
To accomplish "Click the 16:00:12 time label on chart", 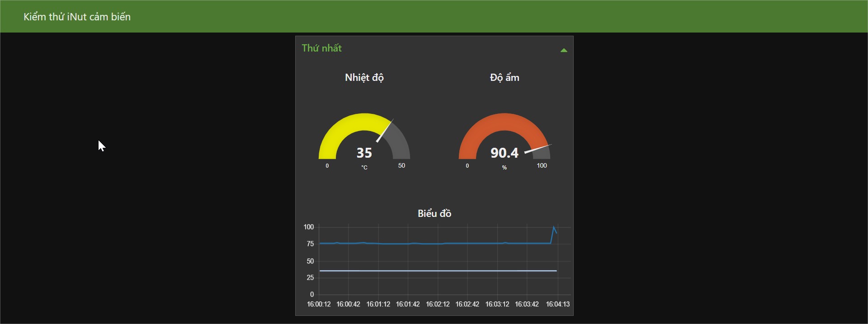I will [319, 304].
